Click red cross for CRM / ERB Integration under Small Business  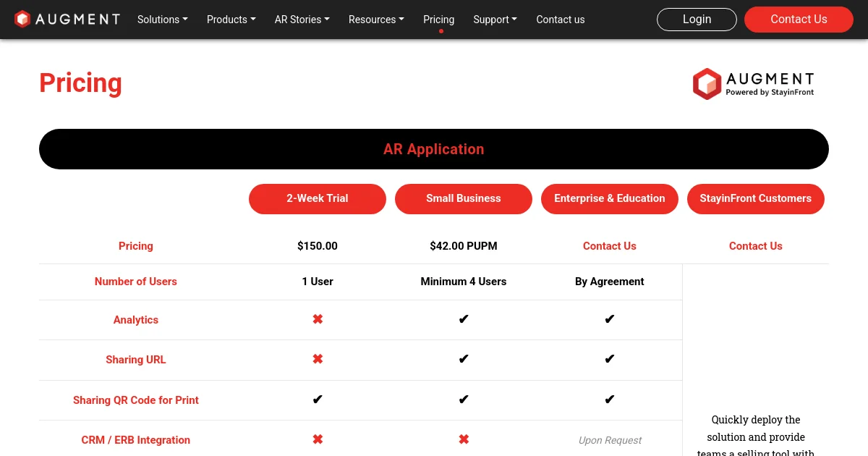[464, 439]
